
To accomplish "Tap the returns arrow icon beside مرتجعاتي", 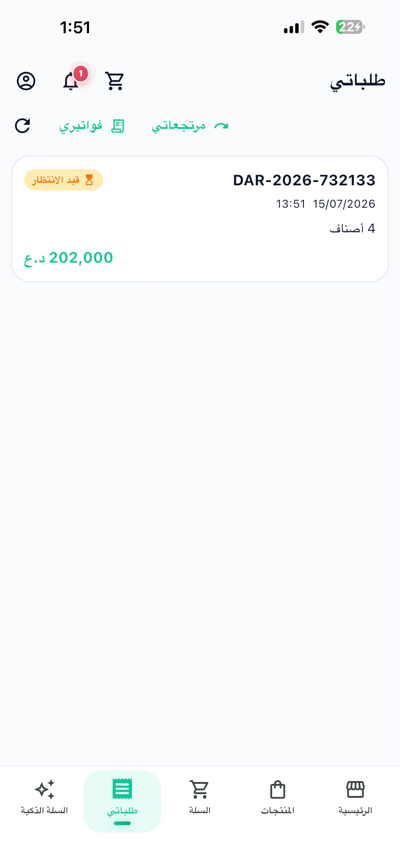I will point(221,126).
